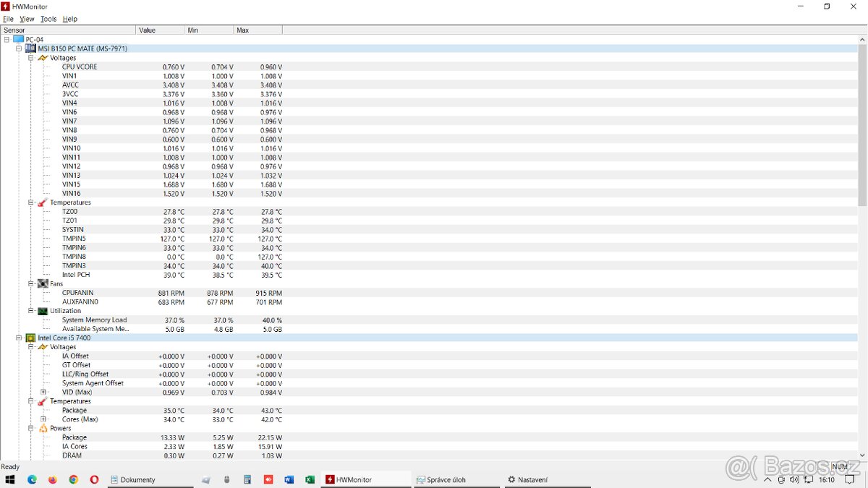The image size is (868, 488).
Task: Click the Utilization section icon
Action: (43, 311)
